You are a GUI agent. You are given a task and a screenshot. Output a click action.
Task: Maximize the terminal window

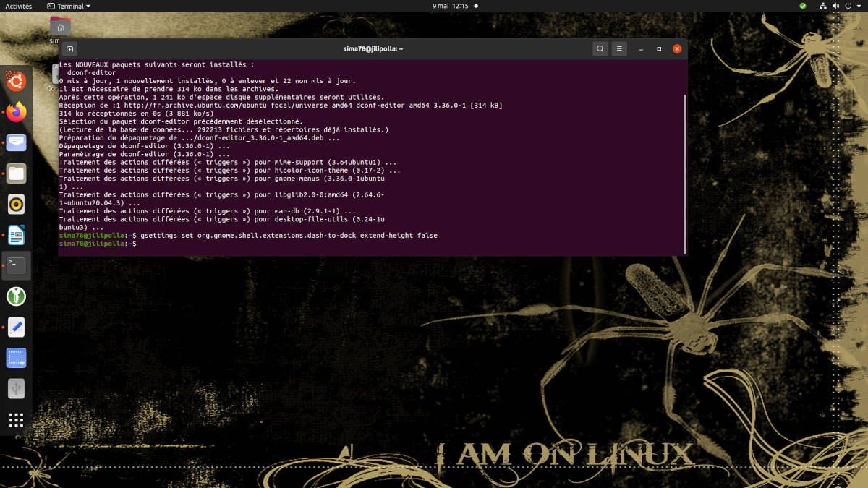click(658, 49)
